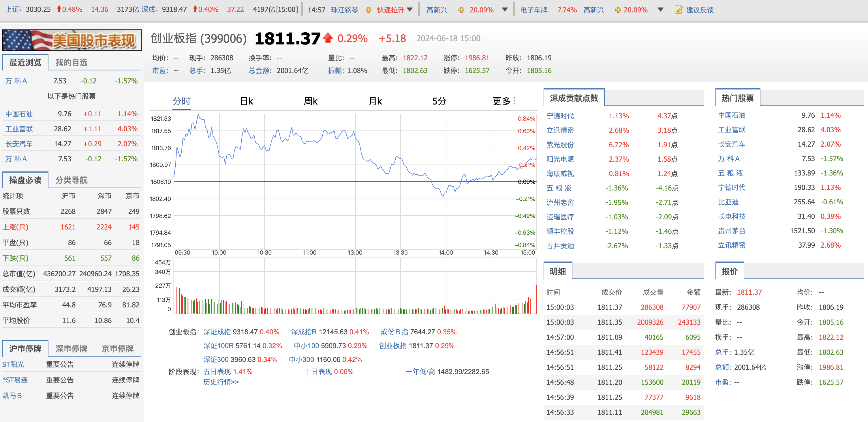Image resolution: width=868 pixels, height=422 pixels.
Task: Open 深证100R index link
Action: pyautogui.click(x=218, y=346)
